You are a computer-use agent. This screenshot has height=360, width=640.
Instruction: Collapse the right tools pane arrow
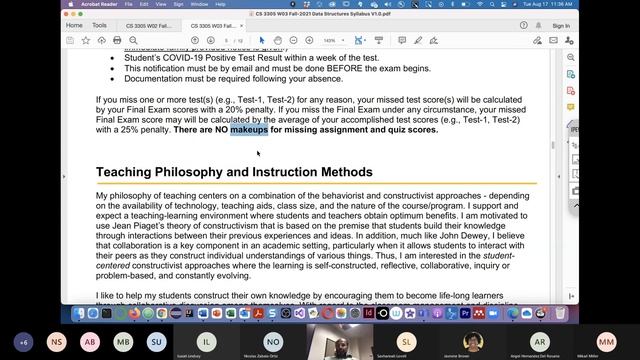(559, 177)
